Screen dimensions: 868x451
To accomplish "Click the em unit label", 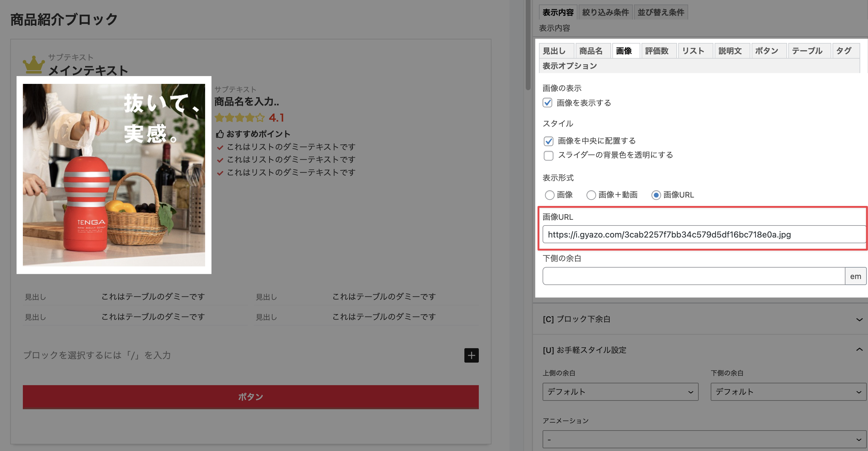I will click(x=856, y=276).
